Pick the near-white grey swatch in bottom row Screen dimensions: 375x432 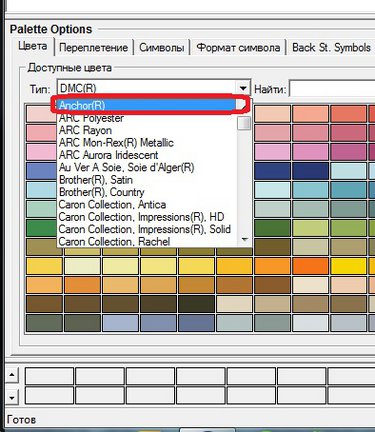(310, 323)
